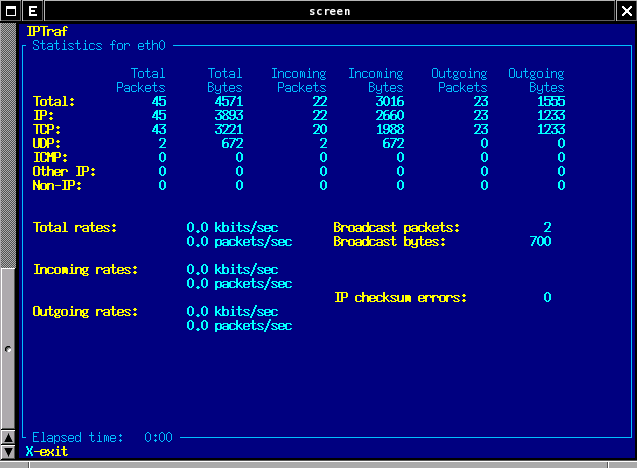Click the 'TCP:' row label
The width and height of the screenshot is (637, 468).
(47, 129)
